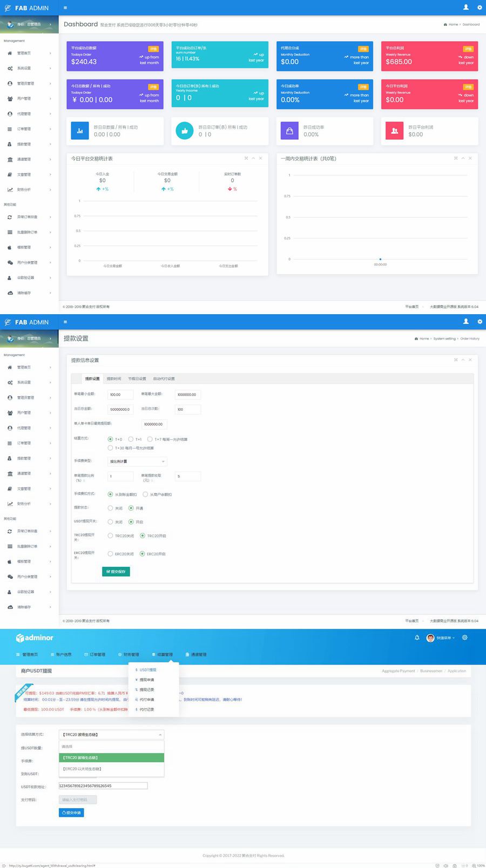Click the thumbs-up icon for 昨日总订单

(x=185, y=131)
